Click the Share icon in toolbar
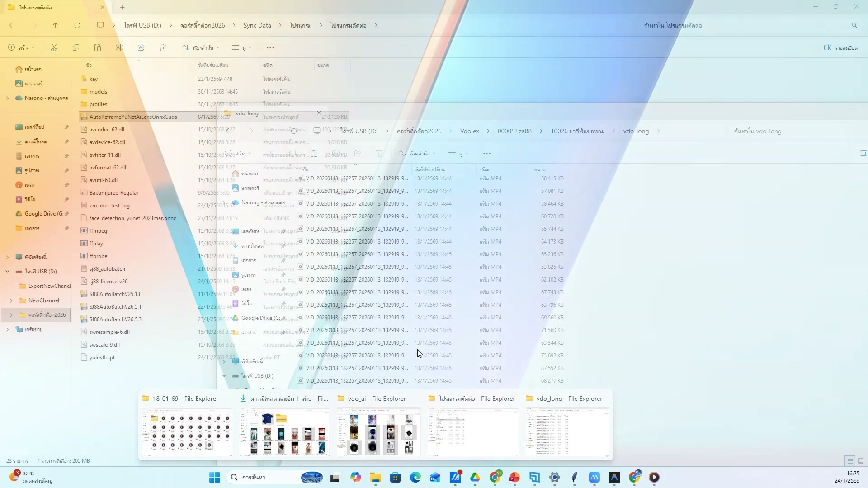 click(x=141, y=47)
